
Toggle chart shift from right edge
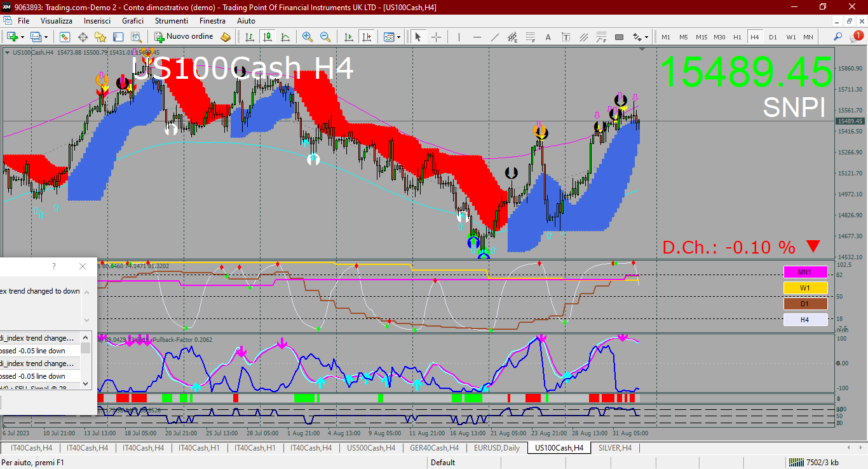pos(366,37)
